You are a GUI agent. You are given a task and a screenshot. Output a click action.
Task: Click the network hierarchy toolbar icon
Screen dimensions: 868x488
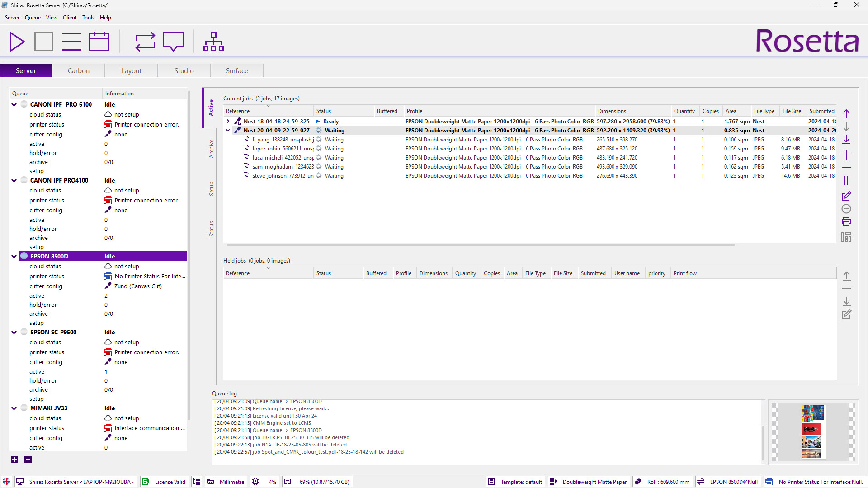coord(213,42)
